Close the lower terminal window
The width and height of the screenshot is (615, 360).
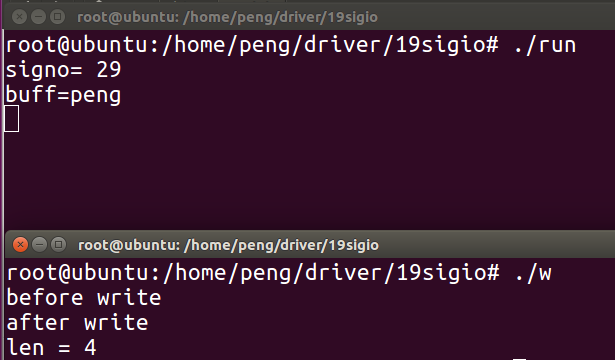coord(20,245)
